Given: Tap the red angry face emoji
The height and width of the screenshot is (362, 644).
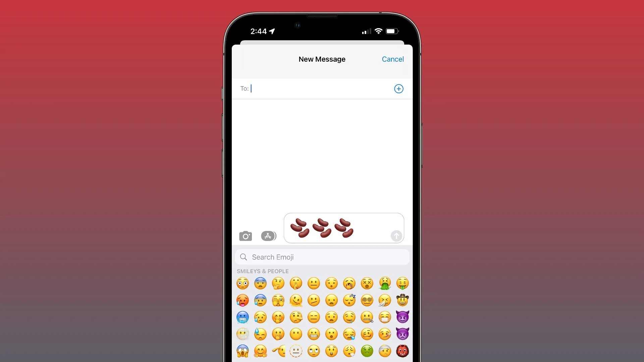Looking at the screenshot, I should click(402, 351).
